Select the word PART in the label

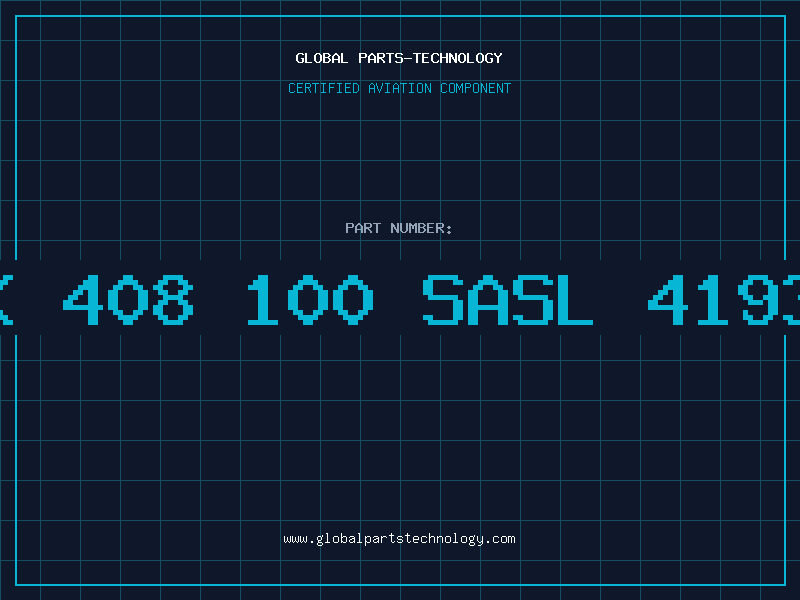[363, 228]
